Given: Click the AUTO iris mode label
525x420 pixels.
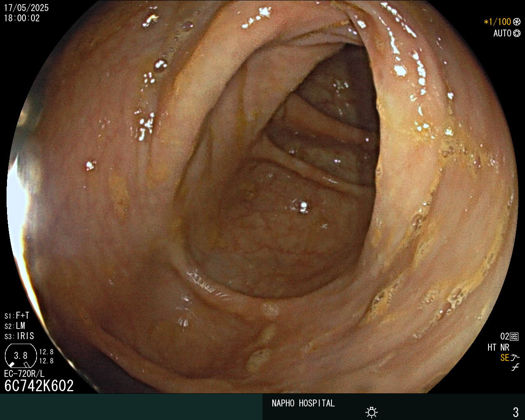Looking at the screenshot, I should (x=502, y=33).
